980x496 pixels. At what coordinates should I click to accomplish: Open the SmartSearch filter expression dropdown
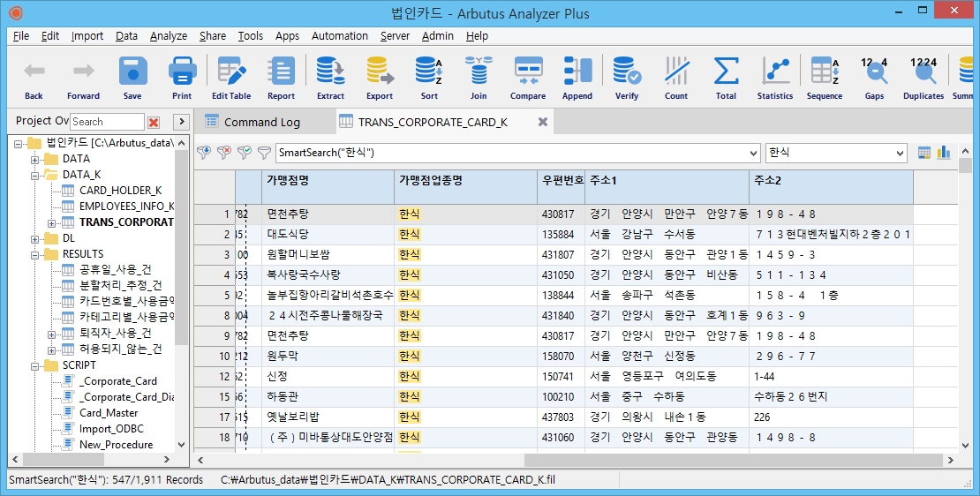click(x=753, y=153)
